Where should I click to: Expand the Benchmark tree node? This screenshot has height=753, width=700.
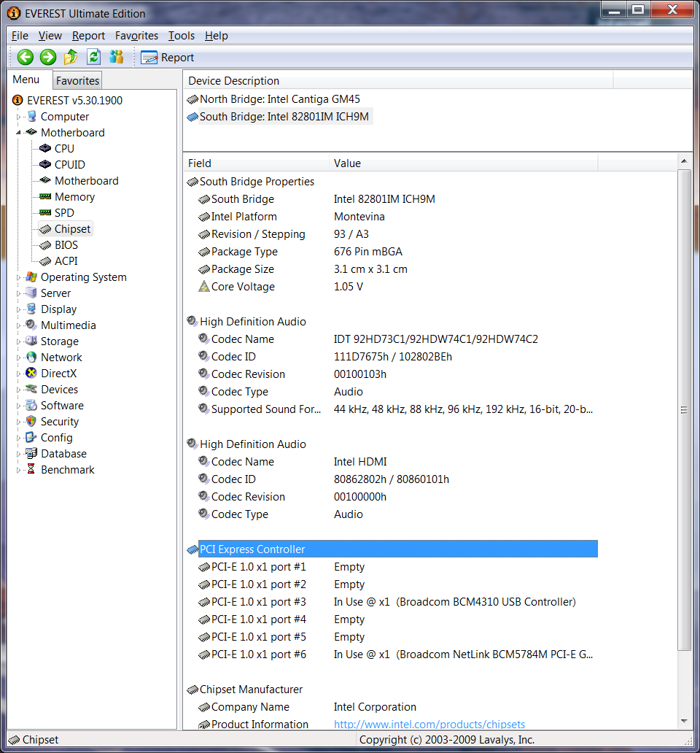[x=19, y=470]
